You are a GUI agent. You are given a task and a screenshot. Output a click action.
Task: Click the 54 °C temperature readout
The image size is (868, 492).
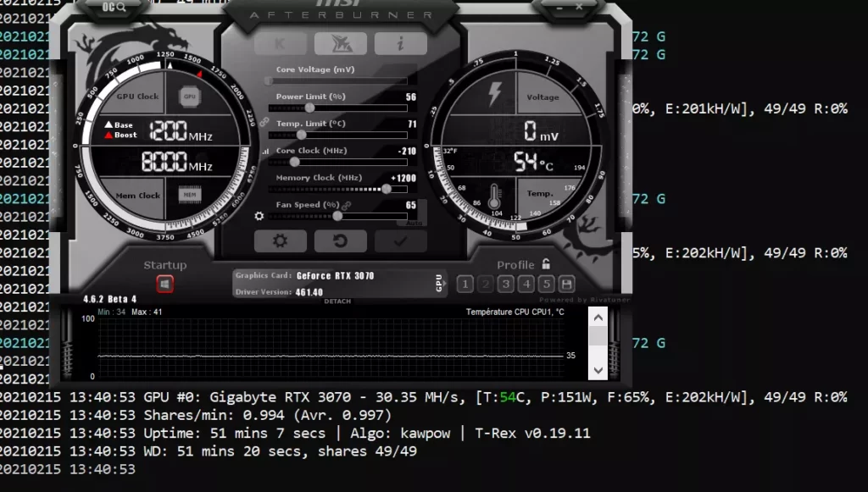pos(533,162)
